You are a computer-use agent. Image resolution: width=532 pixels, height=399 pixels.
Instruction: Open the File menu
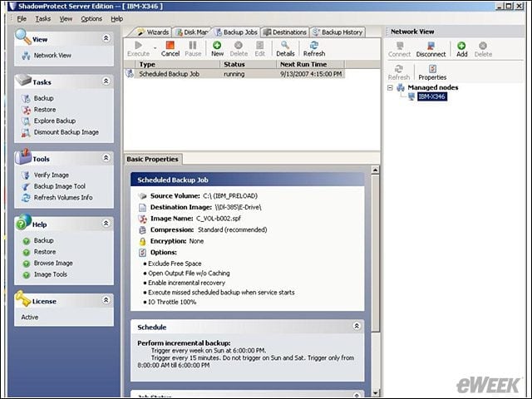[22, 18]
